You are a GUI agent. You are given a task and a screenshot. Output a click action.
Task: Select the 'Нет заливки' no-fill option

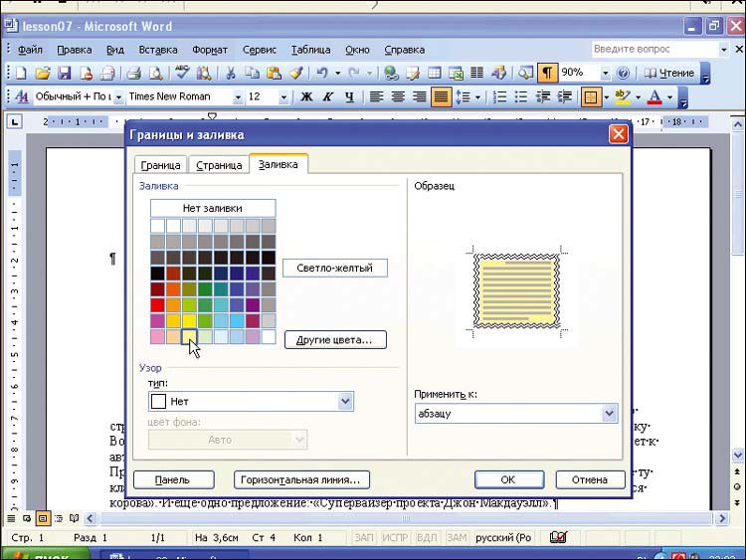tap(213, 208)
